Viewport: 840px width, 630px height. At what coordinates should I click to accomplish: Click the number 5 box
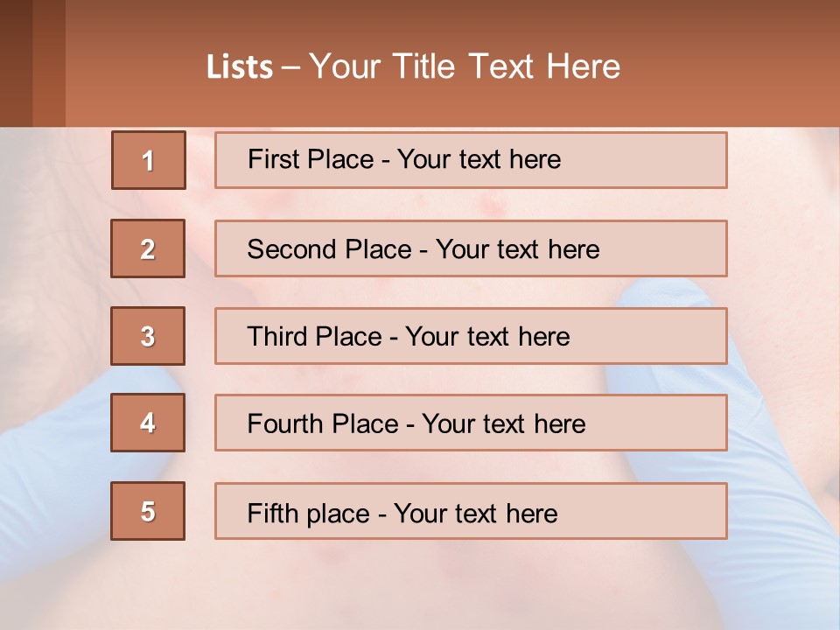[x=148, y=511]
